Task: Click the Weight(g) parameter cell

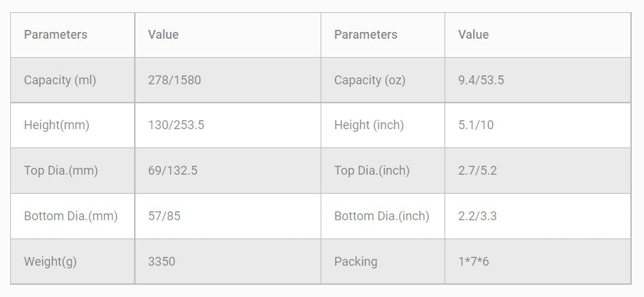Action: point(50,262)
